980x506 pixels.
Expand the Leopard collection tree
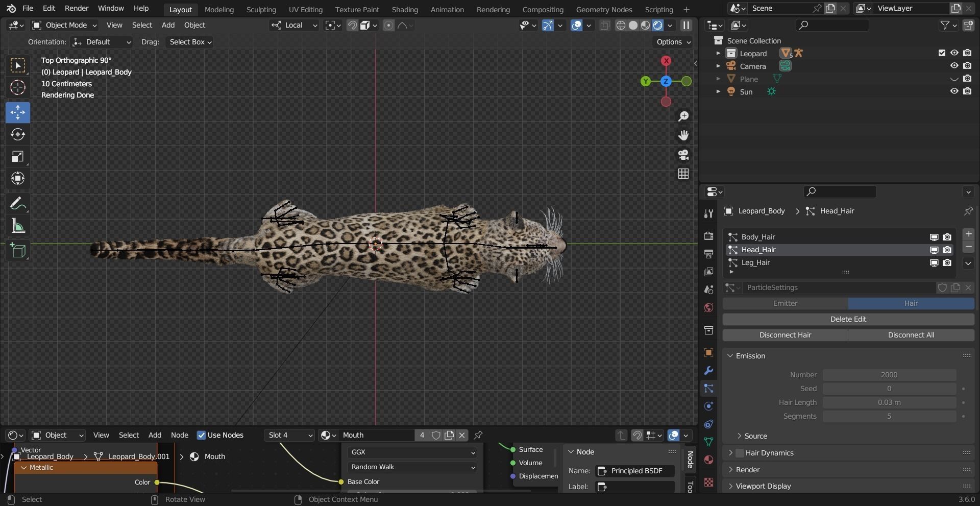(x=718, y=53)
